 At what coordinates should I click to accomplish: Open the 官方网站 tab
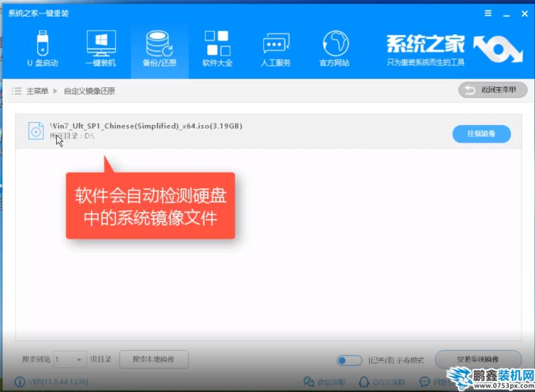click(x=334, y=49)
